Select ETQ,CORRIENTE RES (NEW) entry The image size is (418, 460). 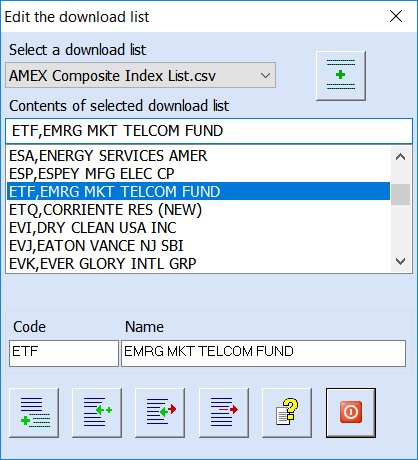pos(198,210)
